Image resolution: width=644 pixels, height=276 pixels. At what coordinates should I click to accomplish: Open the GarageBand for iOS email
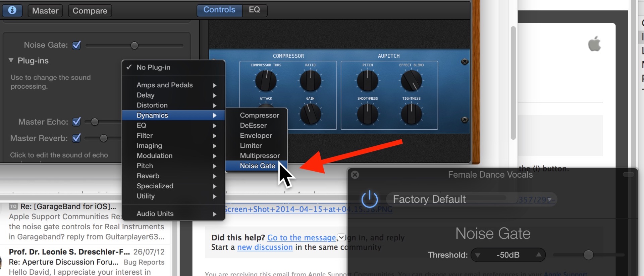pyautogui.click(x=85, y=222)
